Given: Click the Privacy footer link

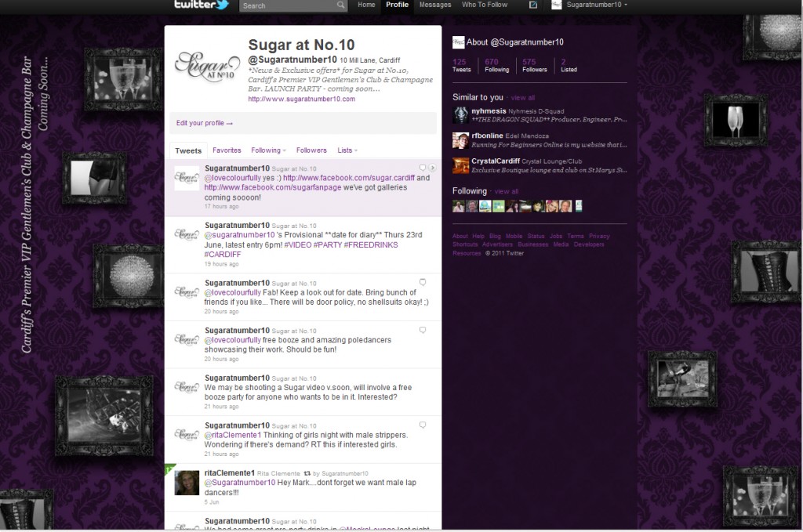Looking at the screenshot, I should click(x=599, y=237).
